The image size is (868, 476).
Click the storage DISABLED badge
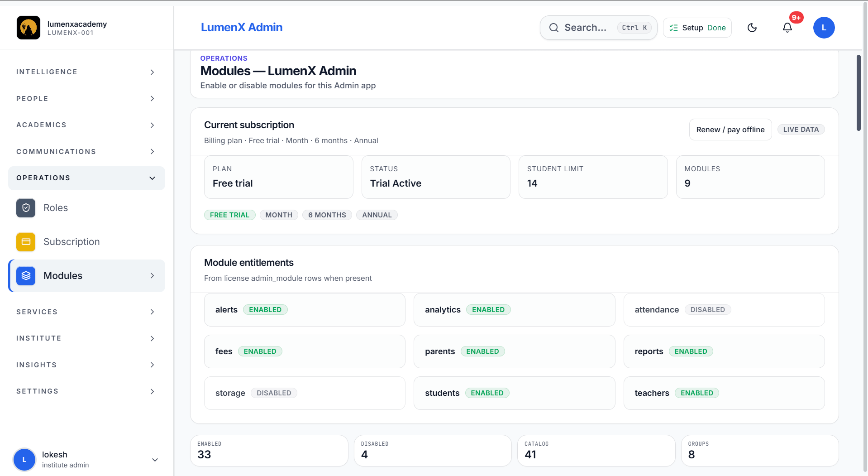(x=274, y=393)
